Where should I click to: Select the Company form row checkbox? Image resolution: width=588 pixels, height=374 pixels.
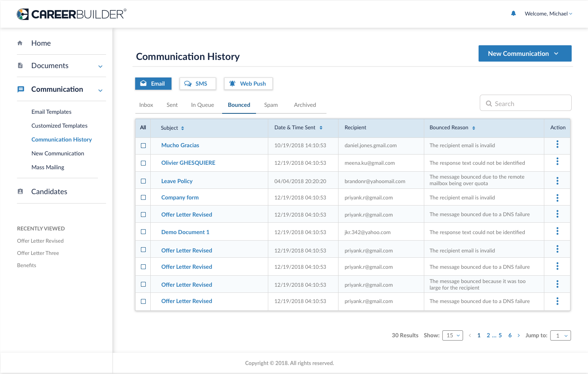tap(143, 197)
